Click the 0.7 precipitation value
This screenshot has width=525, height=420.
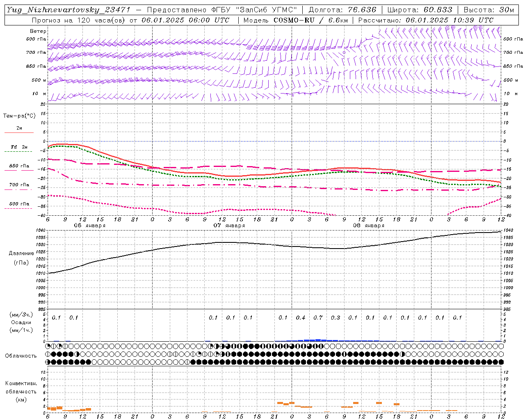tap(318, 317)
